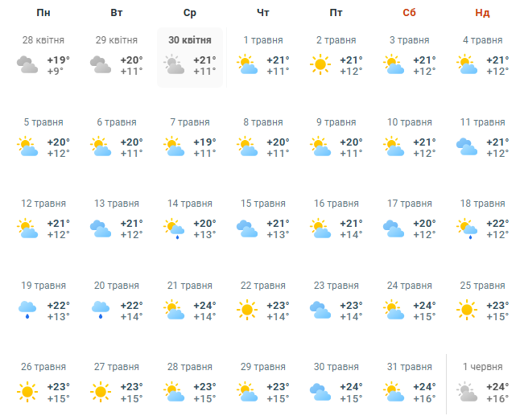Screen dimensions: 520x420
Task: Click the rain cloud icon for 19 травня
Action: pos(27,310)
